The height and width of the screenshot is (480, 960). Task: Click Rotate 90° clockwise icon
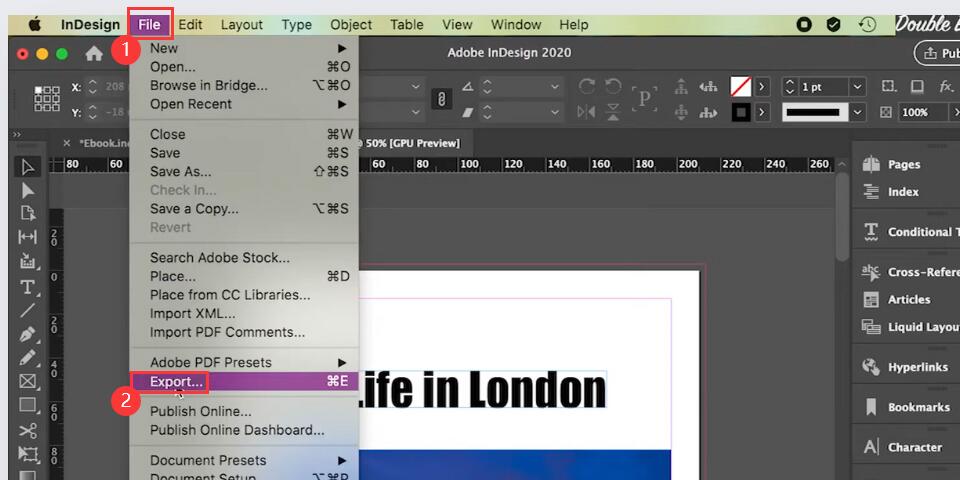(587, 86)
